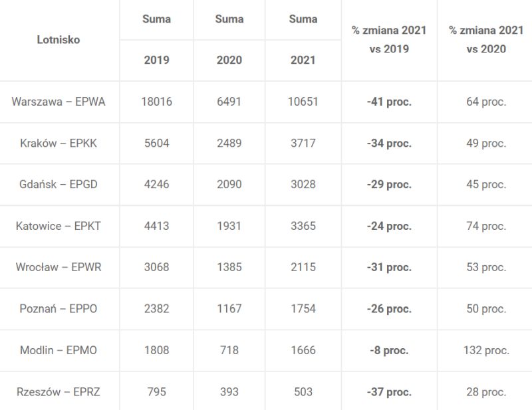Viewport: 532px width, 410px height.
Task: Select the Modlin – EPMO airport cell
Action: [59, 350]
